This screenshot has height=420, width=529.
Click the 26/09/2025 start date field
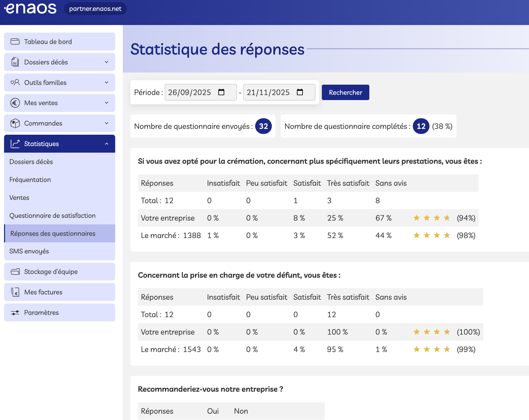click(189, 92)
